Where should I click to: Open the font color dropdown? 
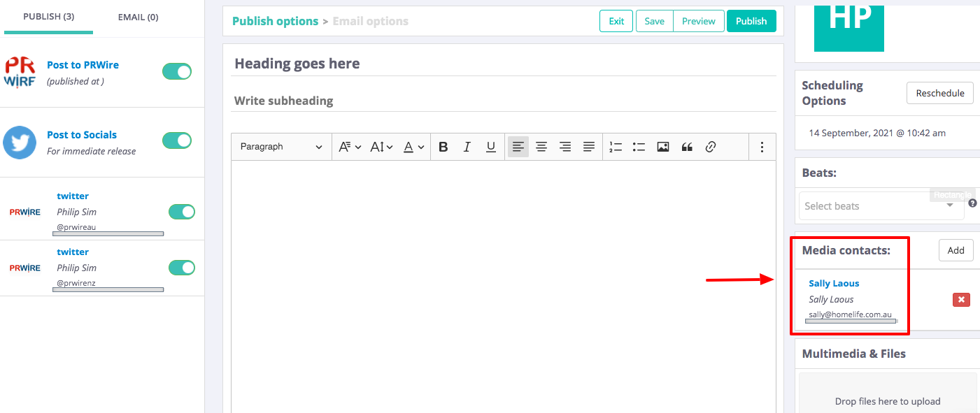tap(414, 147)
